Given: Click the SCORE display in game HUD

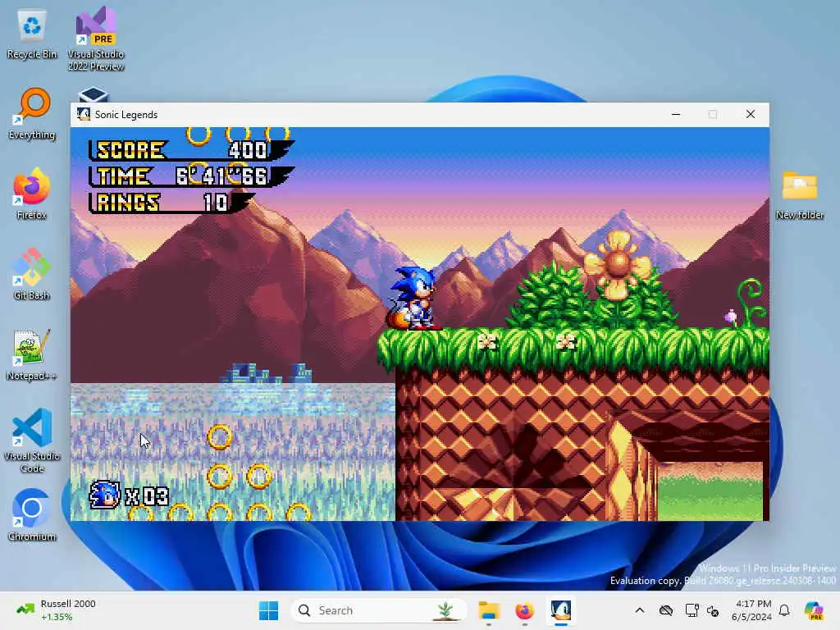Looking at the screenshot, I should tap(190, 150).
